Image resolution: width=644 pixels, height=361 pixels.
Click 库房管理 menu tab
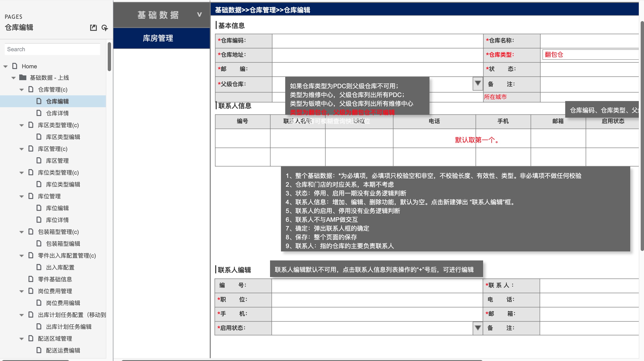(x=158, y=38)
